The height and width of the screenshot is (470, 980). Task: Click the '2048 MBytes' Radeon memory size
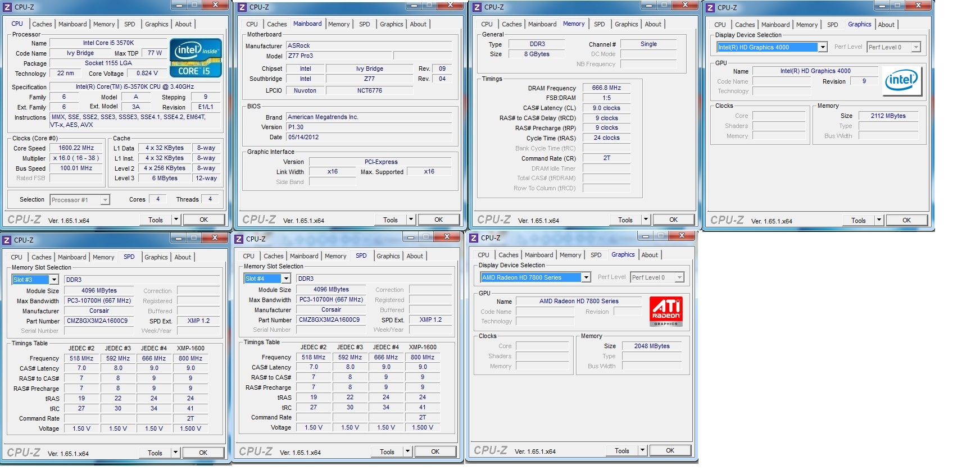(652, 346)
